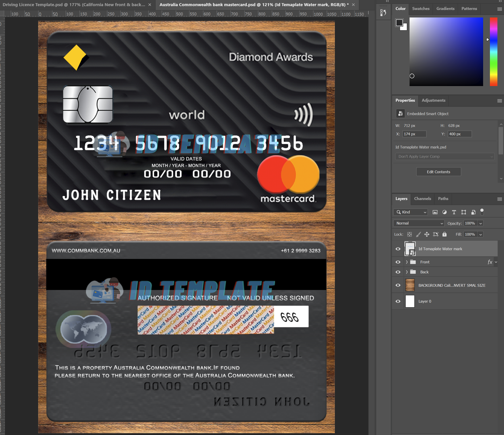
Task: Open the Properties panel menu
Action: 500,101
